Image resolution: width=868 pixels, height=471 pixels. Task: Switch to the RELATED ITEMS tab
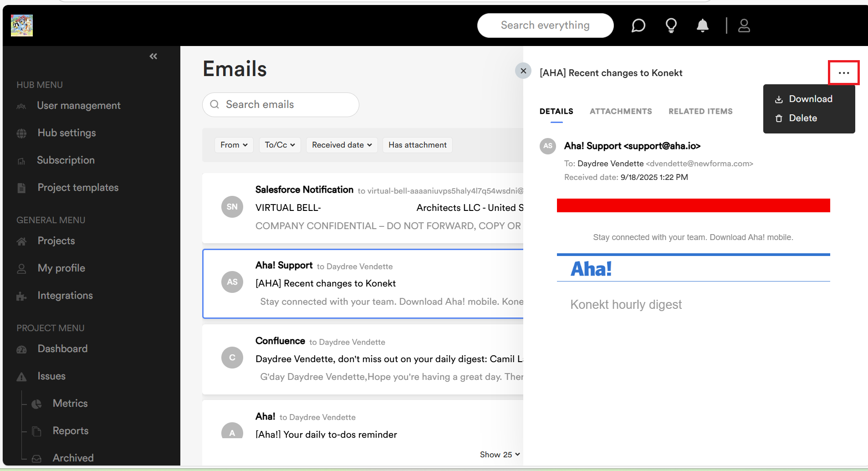click(x=700, y=112)
